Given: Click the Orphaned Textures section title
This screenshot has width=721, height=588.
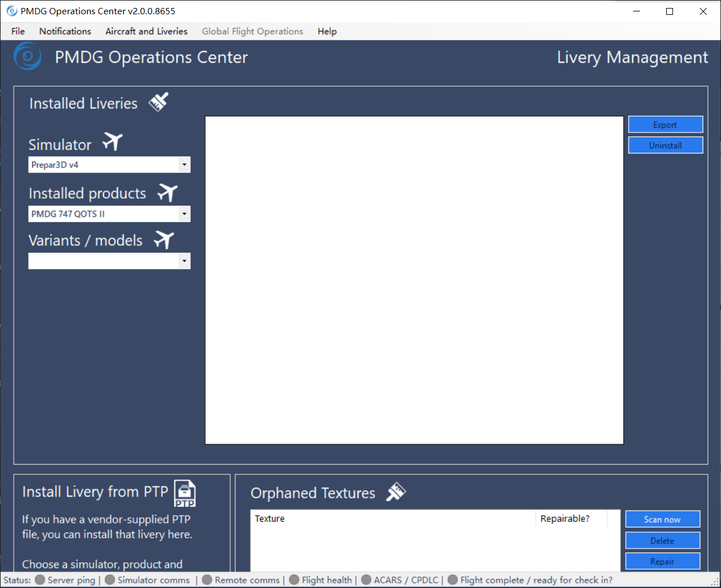Looking at the screenshot, I should [x=313, y=493].
